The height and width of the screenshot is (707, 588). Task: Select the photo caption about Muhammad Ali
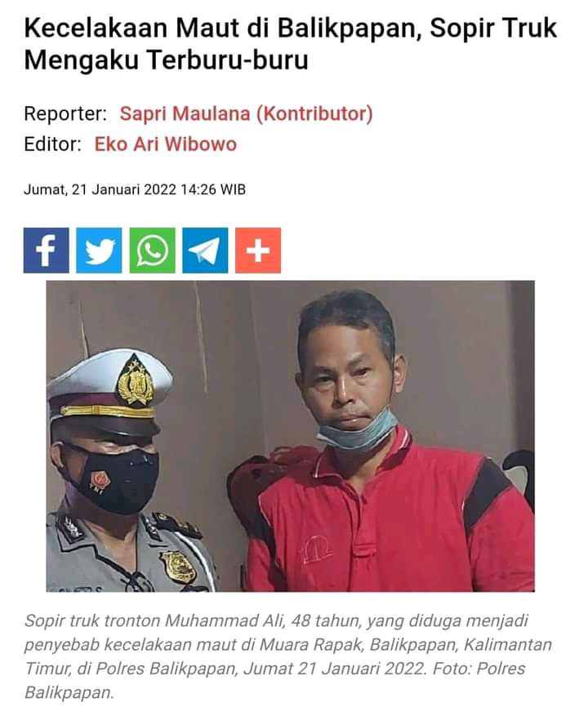(x=288, y=656)
